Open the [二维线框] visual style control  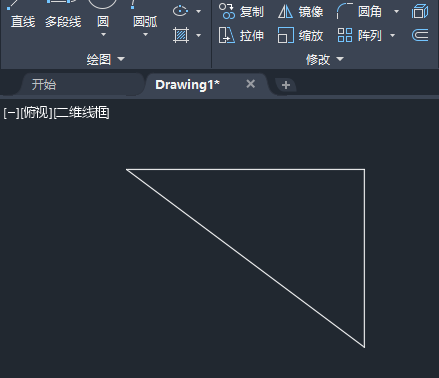(81, 113)
